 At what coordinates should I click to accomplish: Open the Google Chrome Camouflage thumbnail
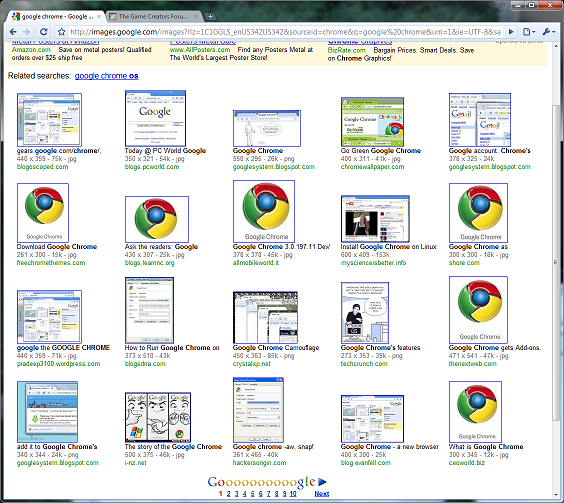(265, 317)
